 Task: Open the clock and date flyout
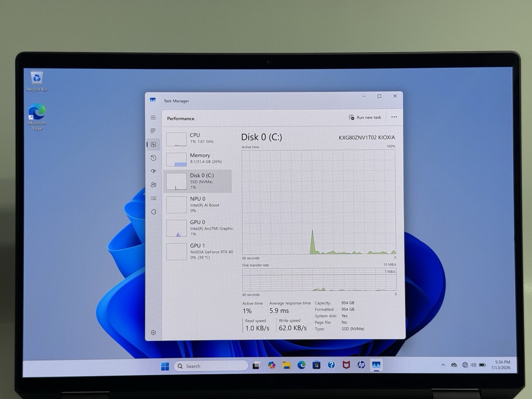pos(501,365)
